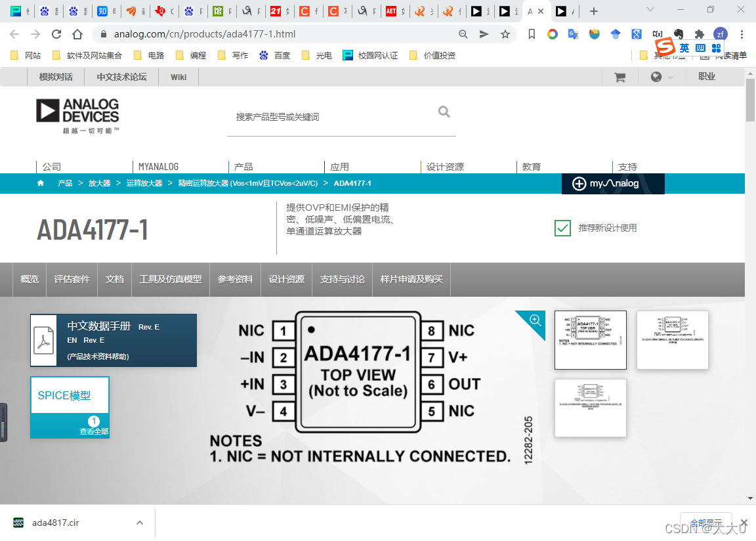Click the 运算放大器 breadcrumb
The height and width of the screenshot is (541, 756).
click(144, 183)
